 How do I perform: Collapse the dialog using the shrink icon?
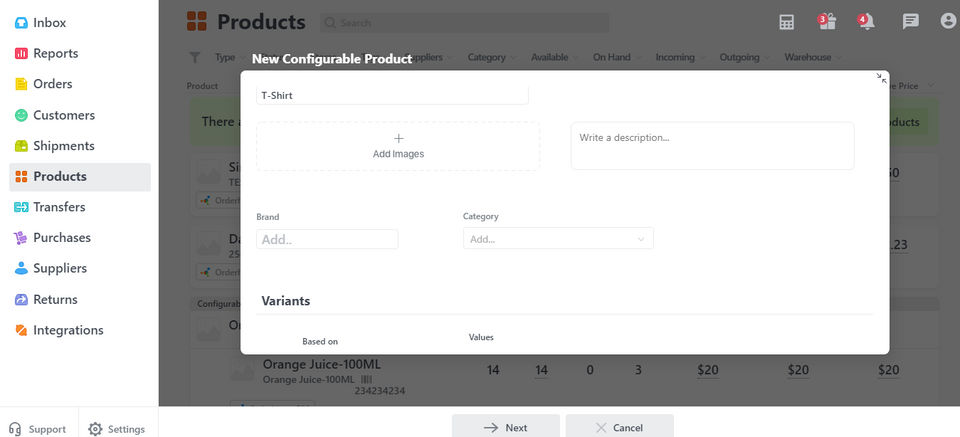[881, 78]
